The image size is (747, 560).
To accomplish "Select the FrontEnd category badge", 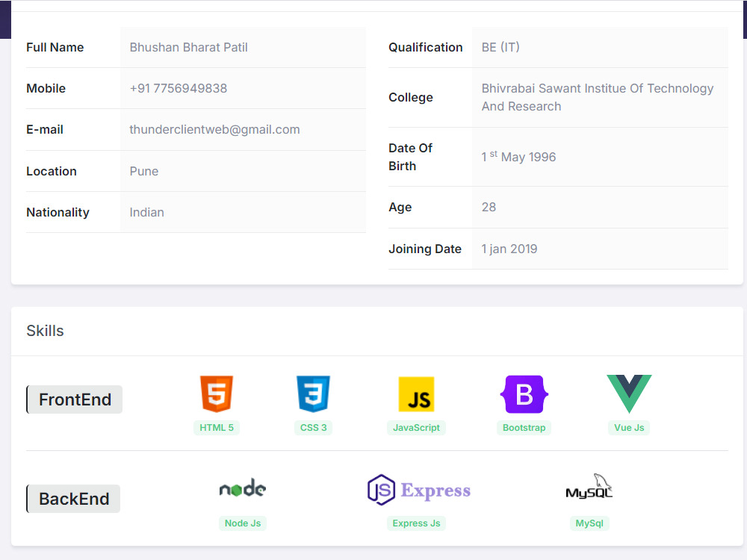I will click(74, 399).
